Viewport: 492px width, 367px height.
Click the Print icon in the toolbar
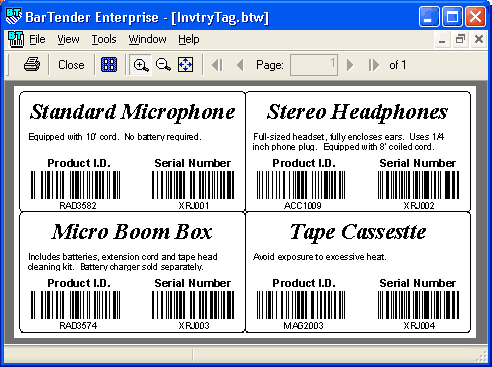tap(32, 65)
